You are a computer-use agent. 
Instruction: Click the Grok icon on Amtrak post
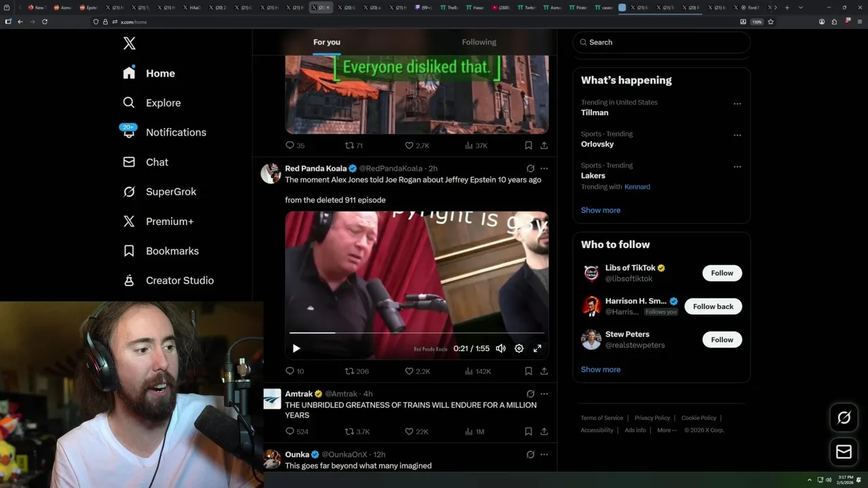tap(530, 394)
